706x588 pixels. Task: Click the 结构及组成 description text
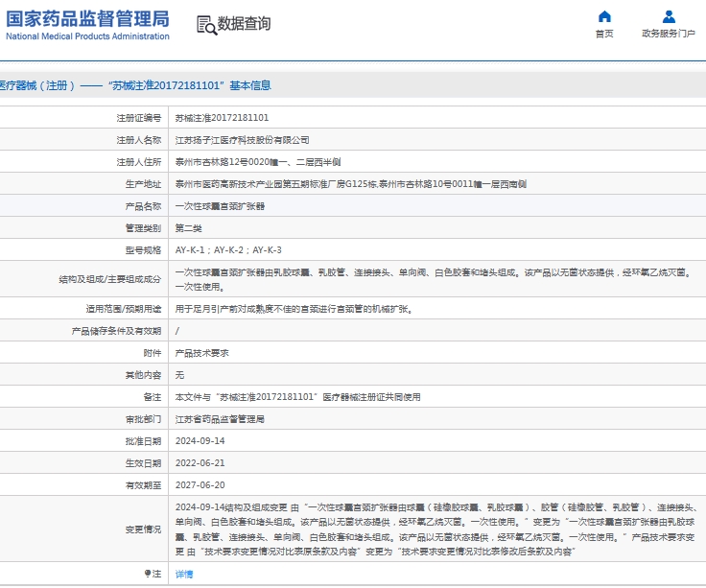coord(435,279)
